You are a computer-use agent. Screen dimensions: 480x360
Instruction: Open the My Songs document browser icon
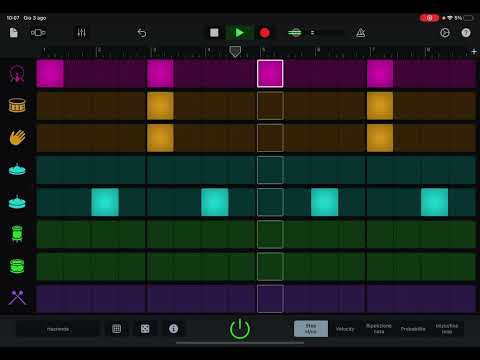14,33
